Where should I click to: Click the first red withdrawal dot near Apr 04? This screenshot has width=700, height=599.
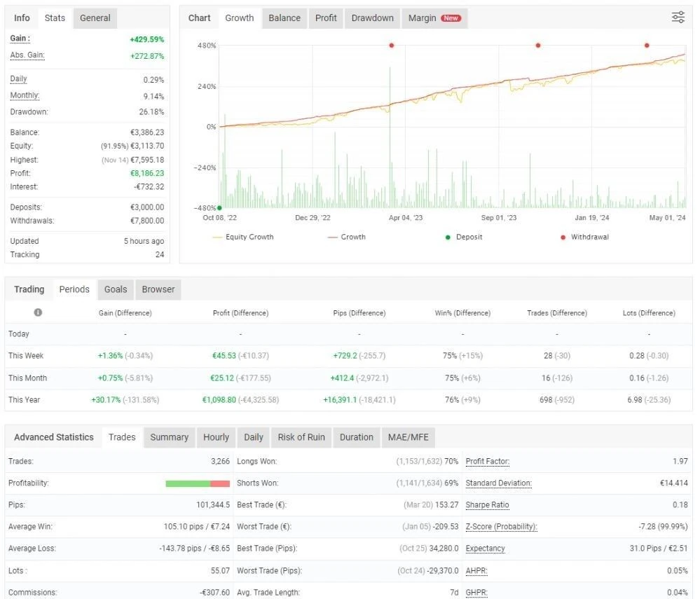392,46
